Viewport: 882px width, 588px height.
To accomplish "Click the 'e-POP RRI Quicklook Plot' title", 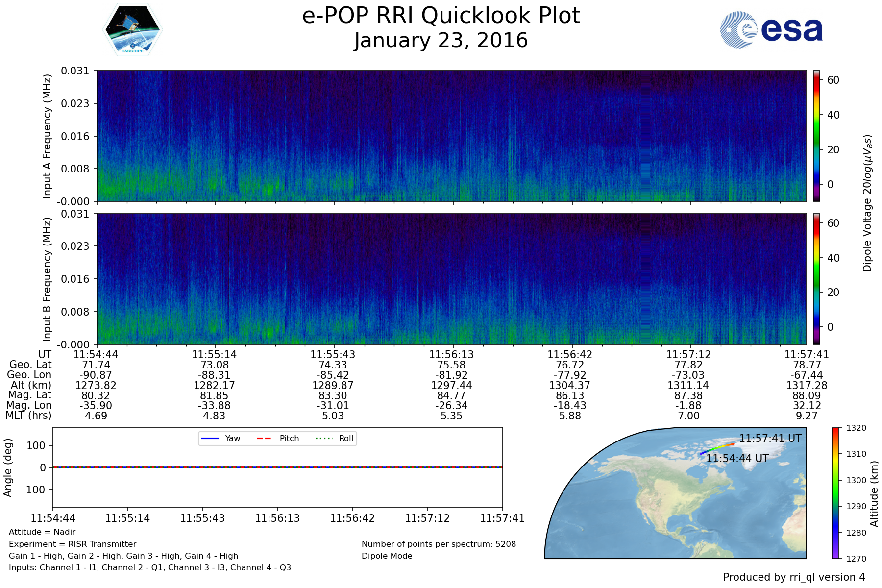I will click(x=441, y=16).
